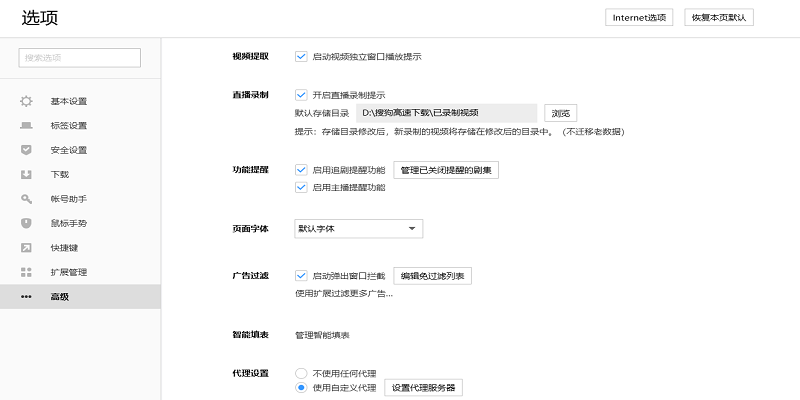Click the tab icon beside 标签设置
Image resolution: width=800 pixels, height=400 pixels.
tap(26, 125)
